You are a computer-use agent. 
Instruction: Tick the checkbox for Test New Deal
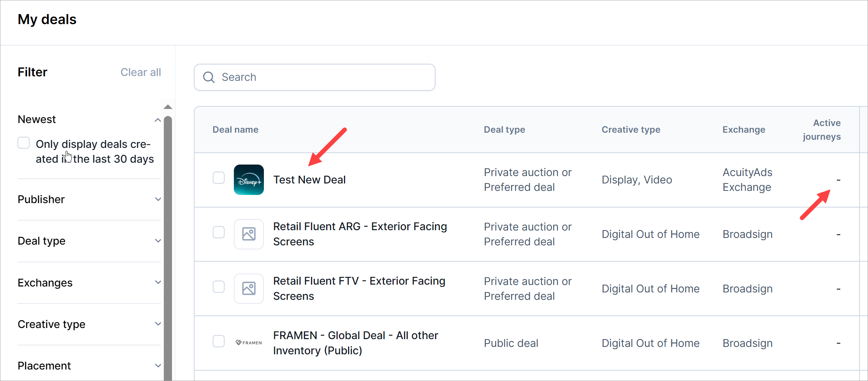click(x=219, y=178)
